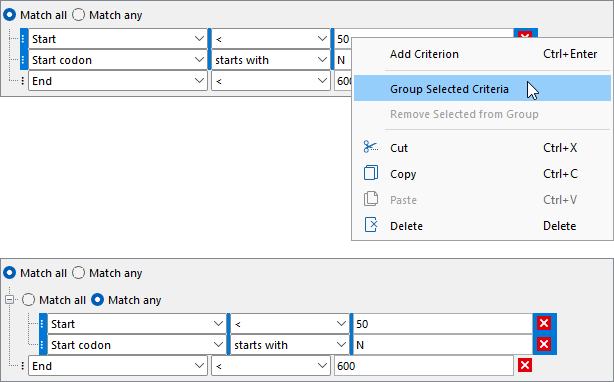The image size is (614, 382).
Task: Select Match any radio for the nested group
Action: (97, 300)
